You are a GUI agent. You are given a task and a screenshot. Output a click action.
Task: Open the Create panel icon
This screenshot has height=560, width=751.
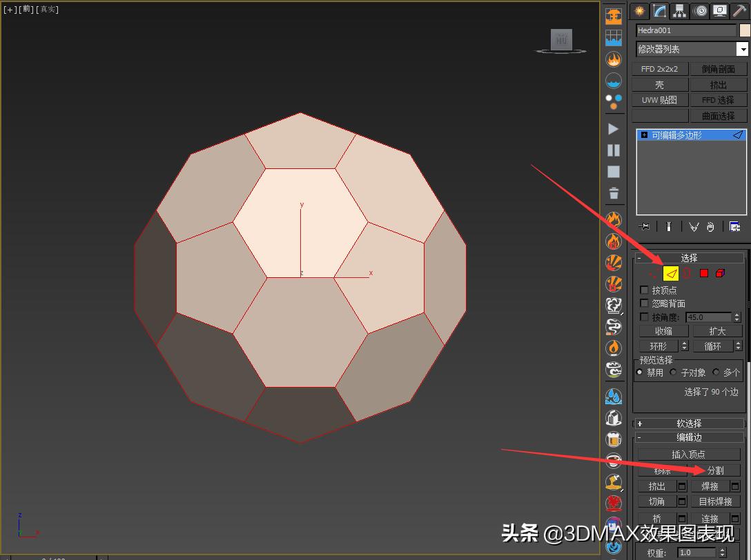point(640,11)
